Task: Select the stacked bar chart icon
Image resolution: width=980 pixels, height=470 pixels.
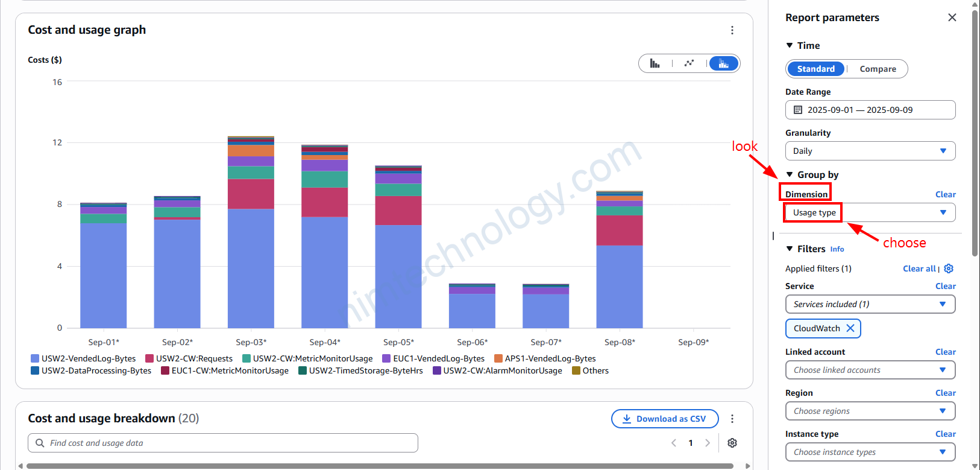Action: [723, 63]
